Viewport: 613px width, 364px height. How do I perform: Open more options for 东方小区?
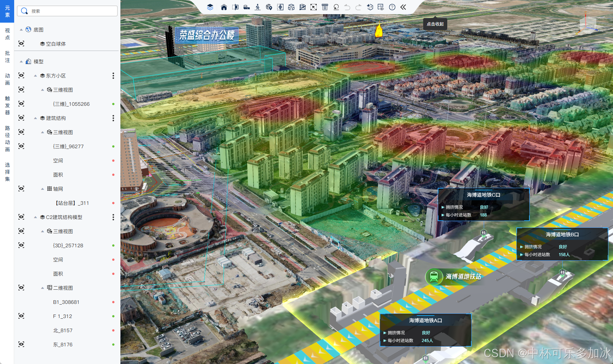click(x=113, y=76)
